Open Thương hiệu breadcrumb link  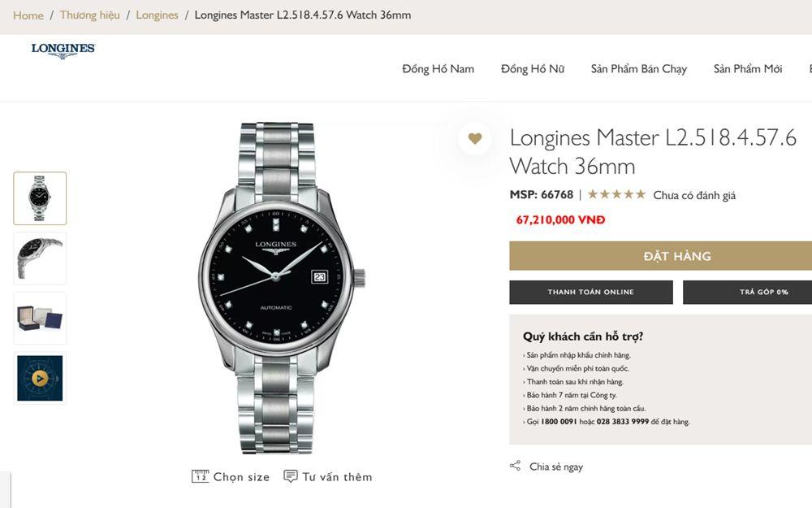click(x=89, y=15)
